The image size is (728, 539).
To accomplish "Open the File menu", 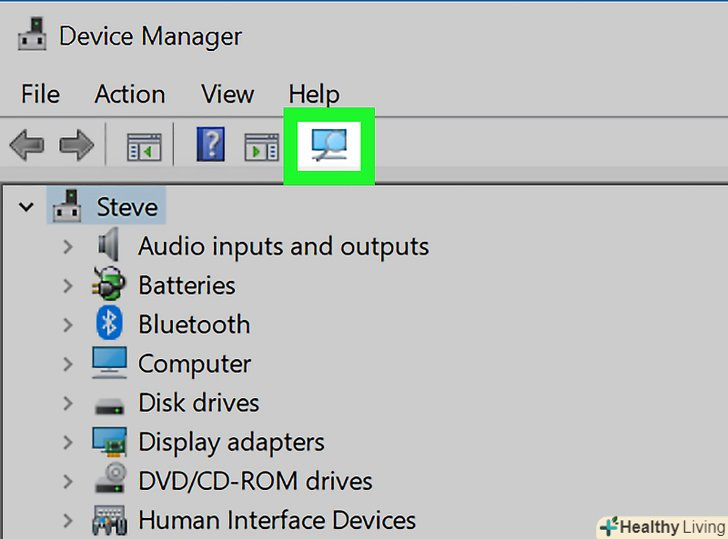I will pyautogui.click(x=40, y=94).
